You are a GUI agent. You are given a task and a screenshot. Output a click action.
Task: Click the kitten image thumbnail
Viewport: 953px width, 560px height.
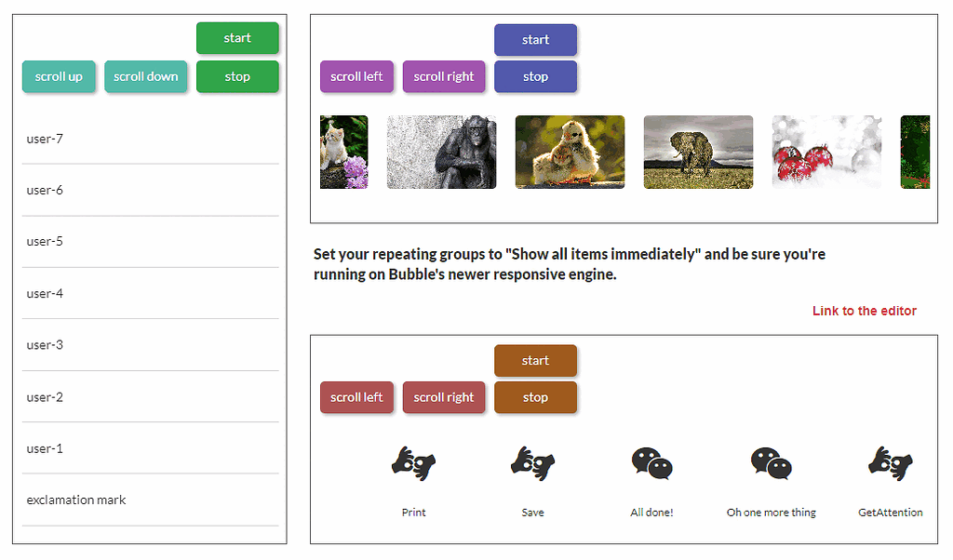click(x=343, y=152)
